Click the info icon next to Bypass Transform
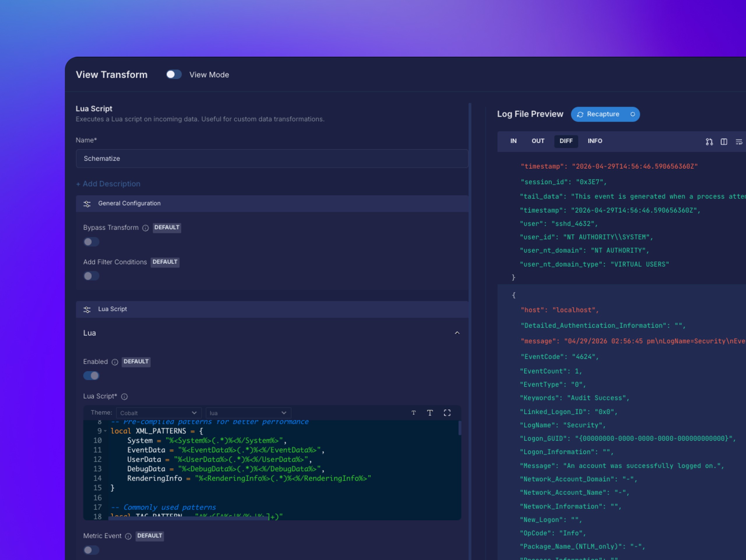Screen dimensions: 746x560 pyautogui.click(x=145, y=228)
